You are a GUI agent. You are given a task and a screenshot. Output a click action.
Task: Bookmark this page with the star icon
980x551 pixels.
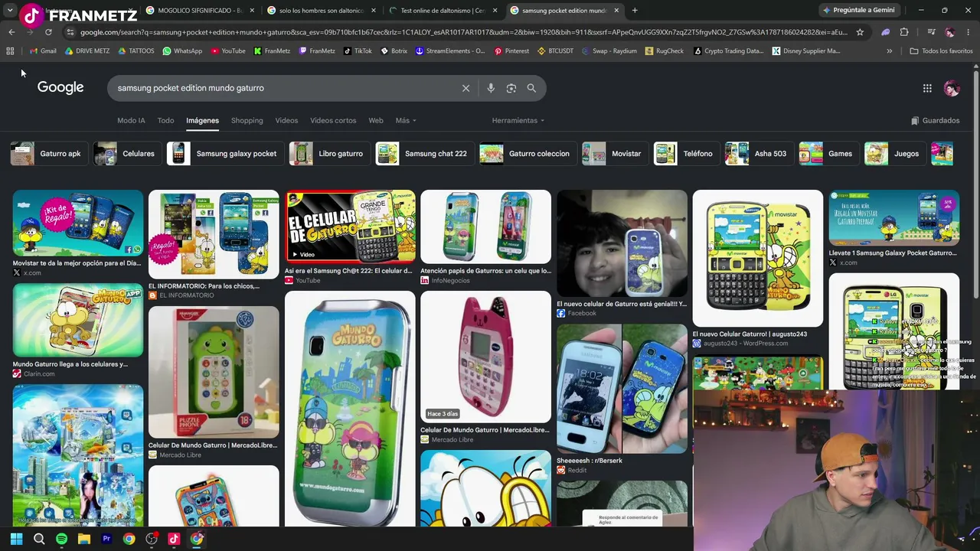click(x=860, y=32)
